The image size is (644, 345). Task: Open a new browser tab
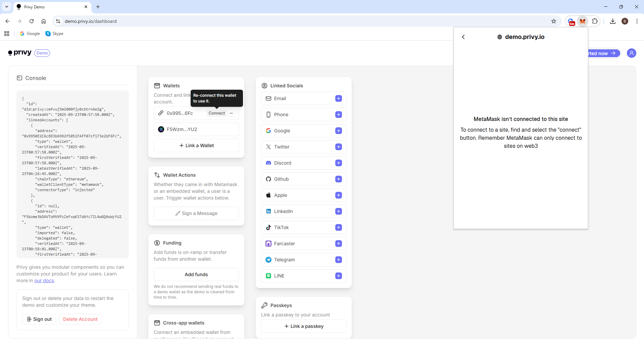(x=98, y=7)
